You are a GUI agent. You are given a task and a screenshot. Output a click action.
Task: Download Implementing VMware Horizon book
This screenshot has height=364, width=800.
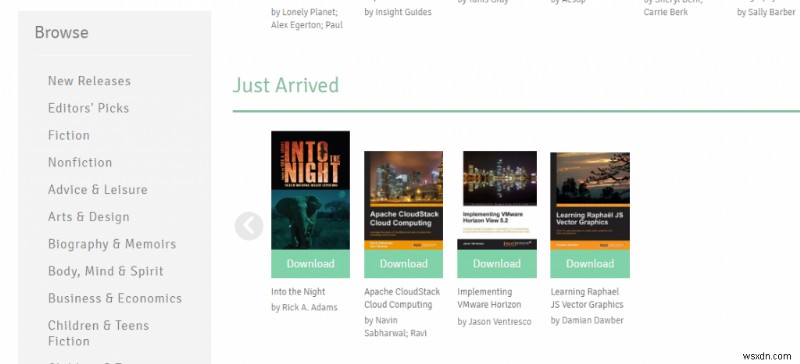(x=496, y=264)
